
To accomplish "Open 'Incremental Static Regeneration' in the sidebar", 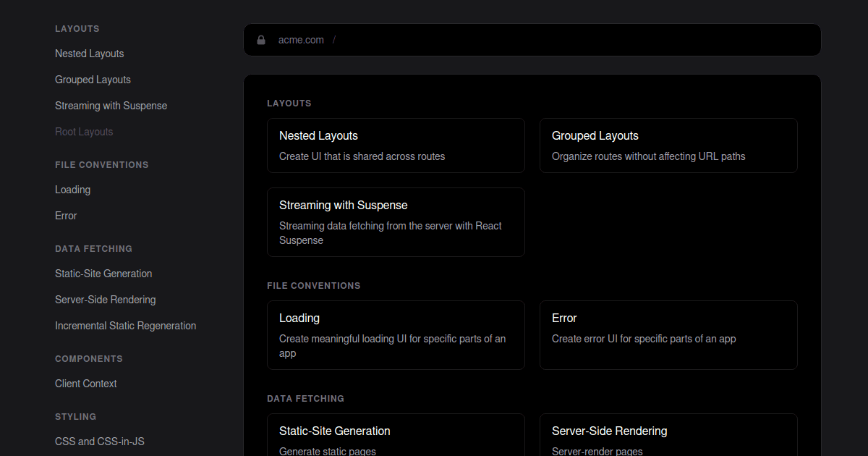I will (125, 326).
